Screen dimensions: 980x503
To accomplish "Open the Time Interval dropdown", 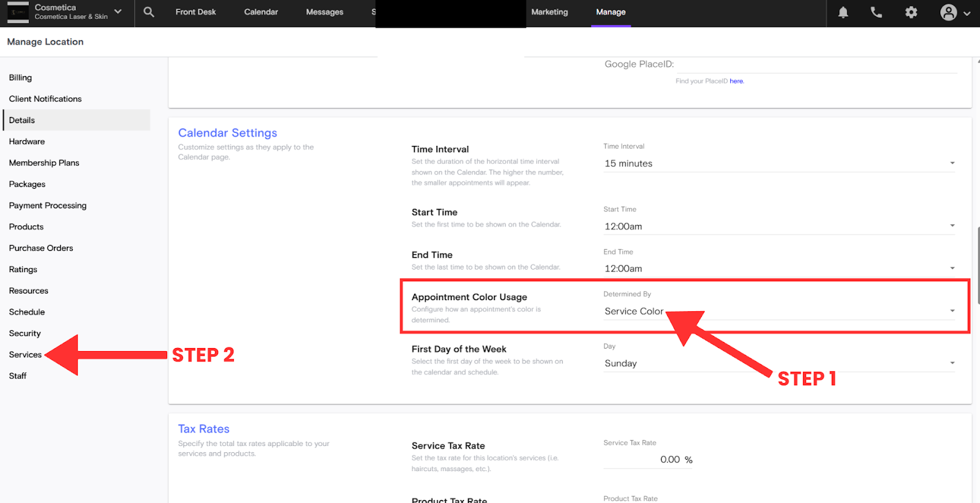I will click(779, 164).
